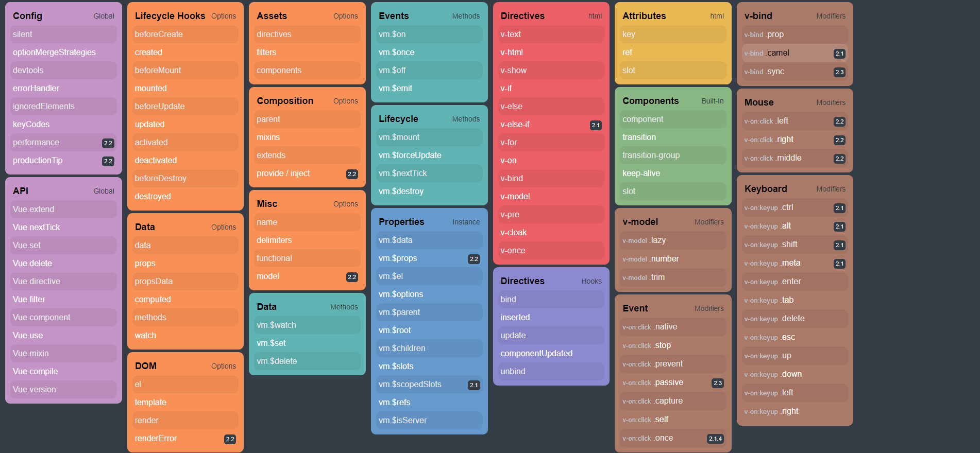980x453 pixels.
Task: Click vm.$refs in Properties card
Action: (429, 403)
